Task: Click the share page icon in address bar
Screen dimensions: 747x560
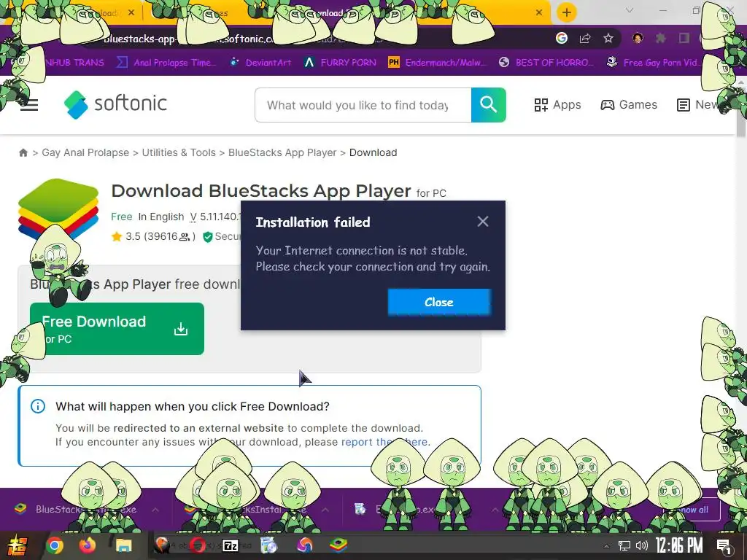Action: pyautogui.click(x=585, y=38)
